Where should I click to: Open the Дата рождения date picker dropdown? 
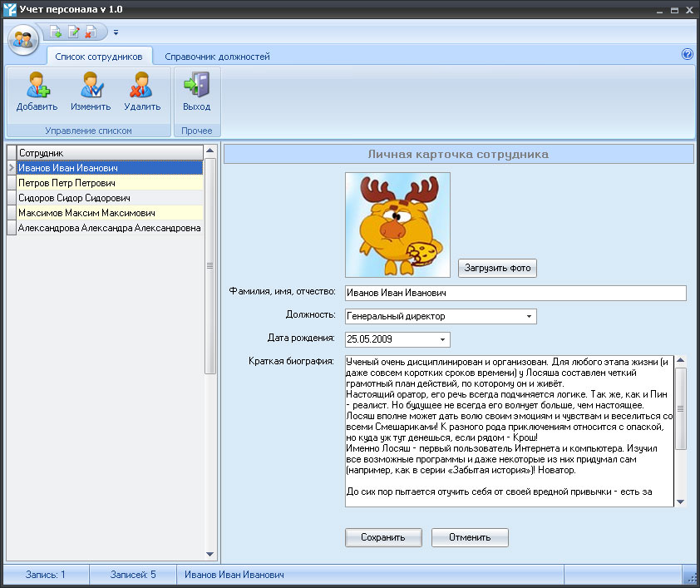[x=441, y=339]
